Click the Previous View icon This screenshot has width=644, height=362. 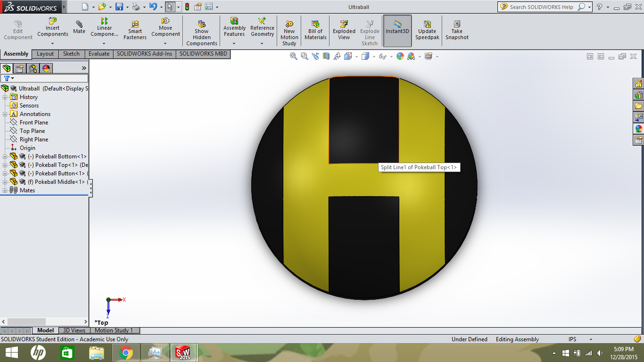[315, 57]
